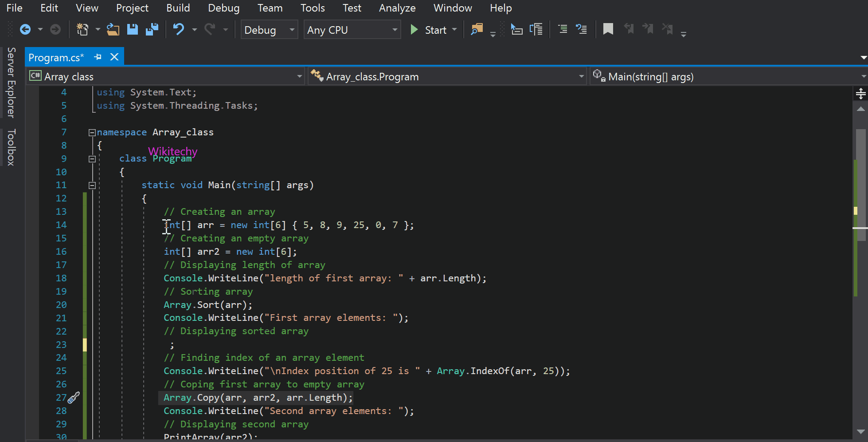Collapse the static void Main method
This screenshot has height=442, width=868.
(x=92, y=185)
